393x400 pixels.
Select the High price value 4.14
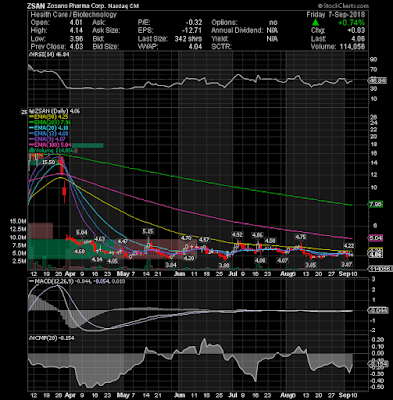click(x=76, y=31)
